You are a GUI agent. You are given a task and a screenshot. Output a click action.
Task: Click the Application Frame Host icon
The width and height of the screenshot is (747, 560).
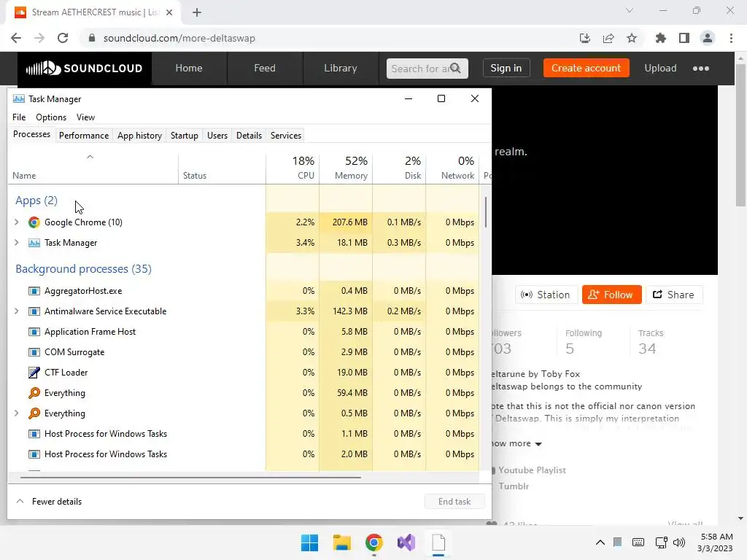(x=34, y=332)
